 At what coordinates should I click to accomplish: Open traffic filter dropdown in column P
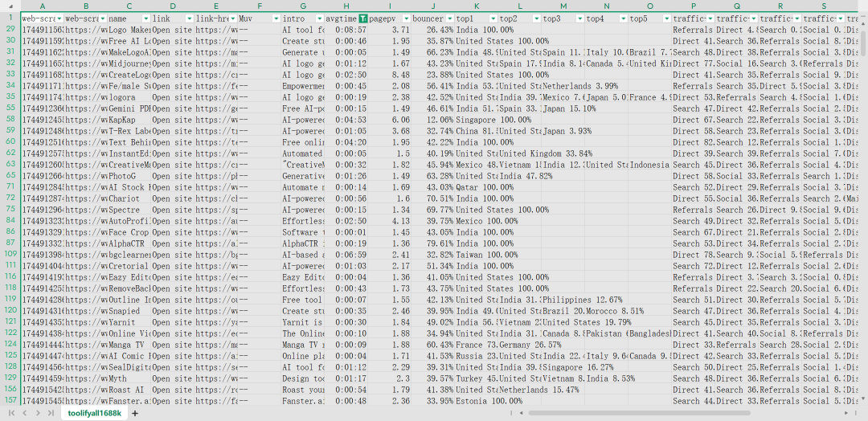click(x=710, y=18)
